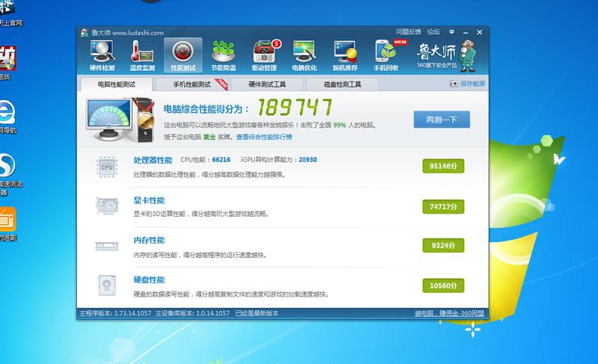Click the 99% percentage text
This screenshot has width=598, height=364.
tap(339, 125)
